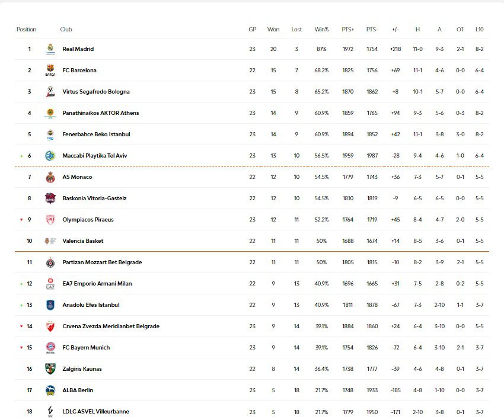The height and width of the screenshot is (420, 504).
Task: Click the Olympiacos Piraeus logo
Action: click(x=50, y=220)
